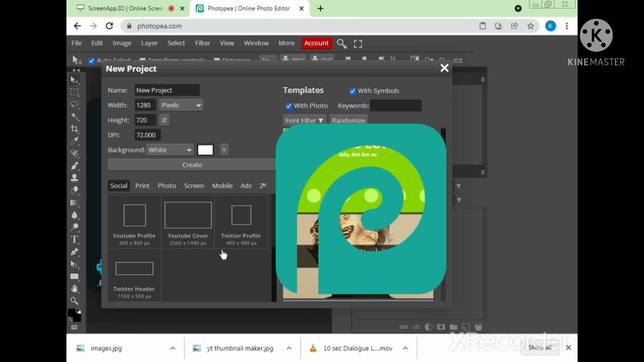This screenshot has width=644, height=362.
Task: Open the Background White dropdown
Action: click(170, 150)
